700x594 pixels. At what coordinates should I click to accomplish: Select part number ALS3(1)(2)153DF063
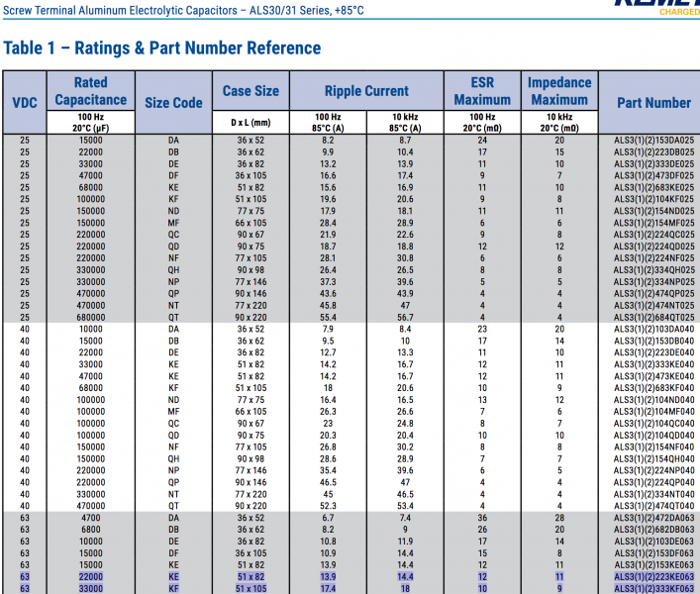coord(654,553)
